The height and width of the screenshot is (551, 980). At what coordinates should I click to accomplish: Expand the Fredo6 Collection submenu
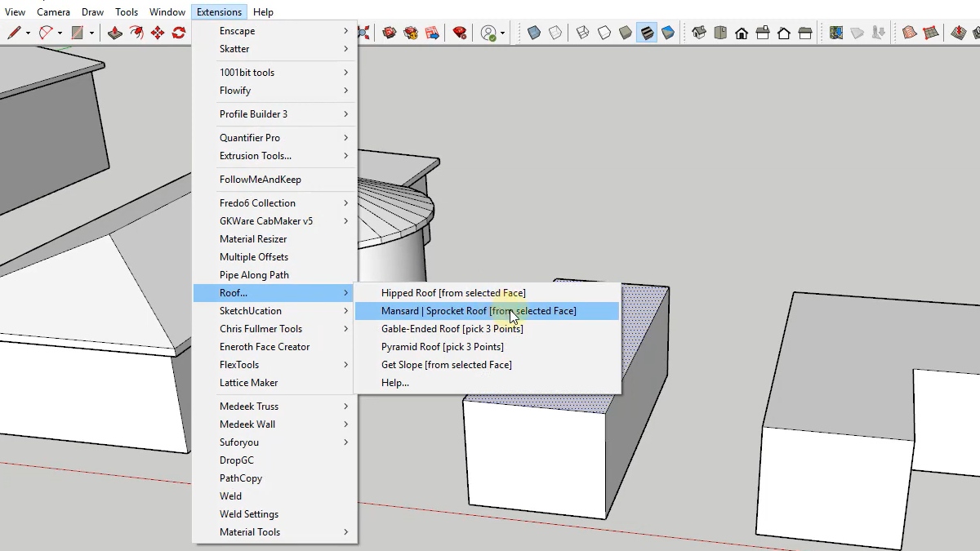pos(275,203)
